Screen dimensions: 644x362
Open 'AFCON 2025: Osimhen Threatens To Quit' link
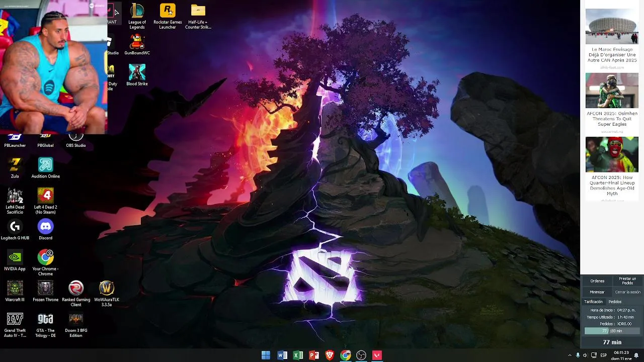612,119
